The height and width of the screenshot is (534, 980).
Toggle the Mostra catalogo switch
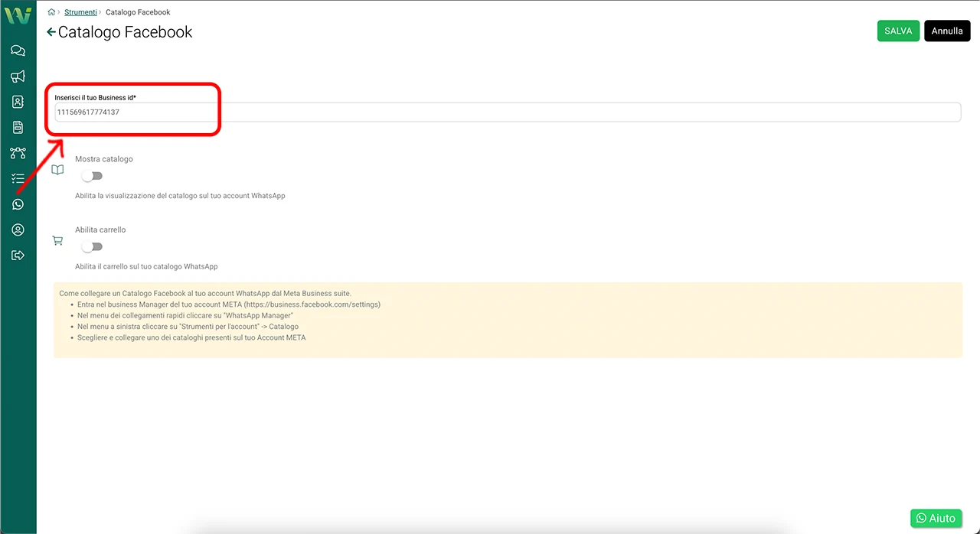92,176
